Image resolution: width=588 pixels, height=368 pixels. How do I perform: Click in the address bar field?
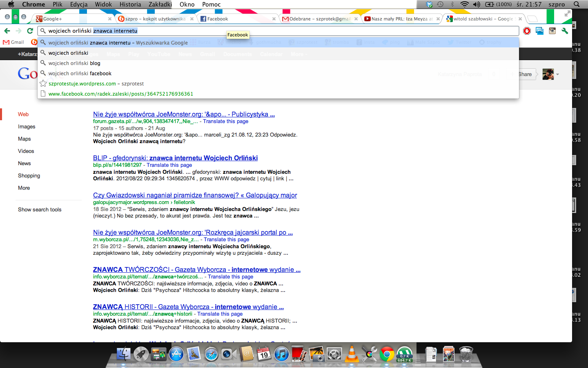[278, 31]
